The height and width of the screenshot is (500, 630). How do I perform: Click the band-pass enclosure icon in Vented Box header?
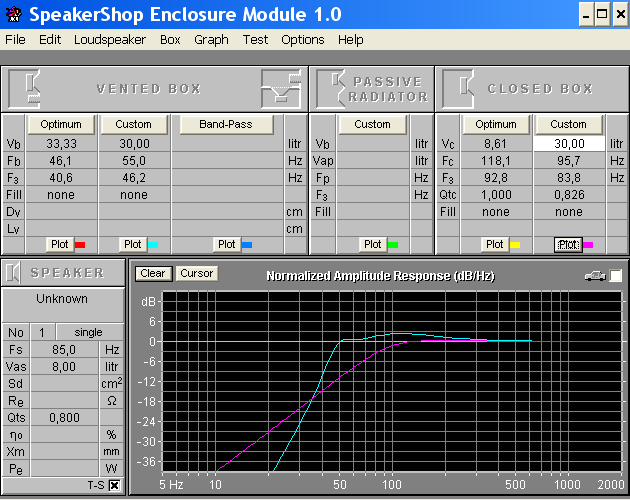[281, 89]
